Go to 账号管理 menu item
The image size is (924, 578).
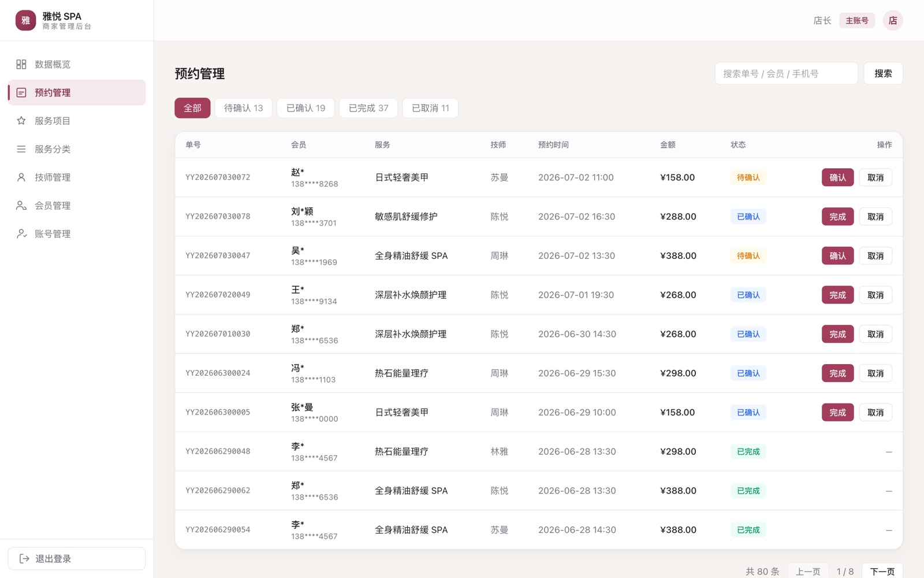pos(77,234)
